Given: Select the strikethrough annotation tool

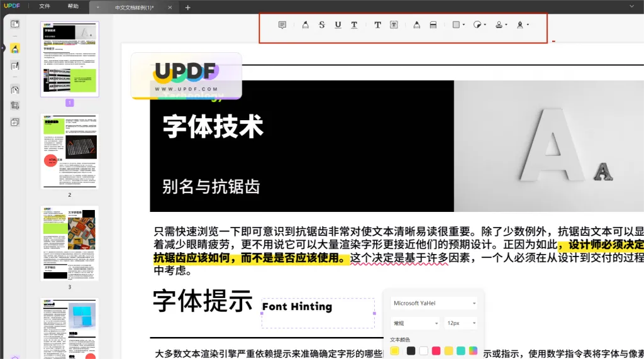Looking at the screenshot, I should coord(321,25).
